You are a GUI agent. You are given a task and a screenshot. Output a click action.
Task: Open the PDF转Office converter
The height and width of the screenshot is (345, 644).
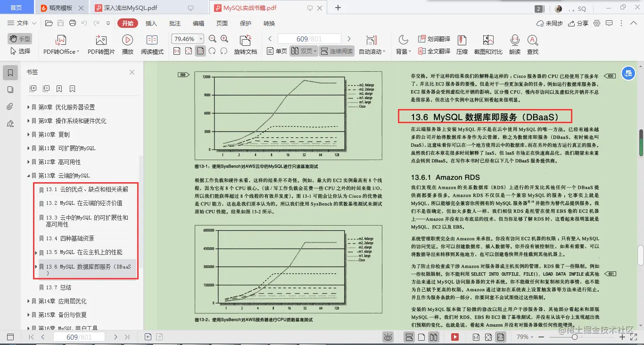61,45
